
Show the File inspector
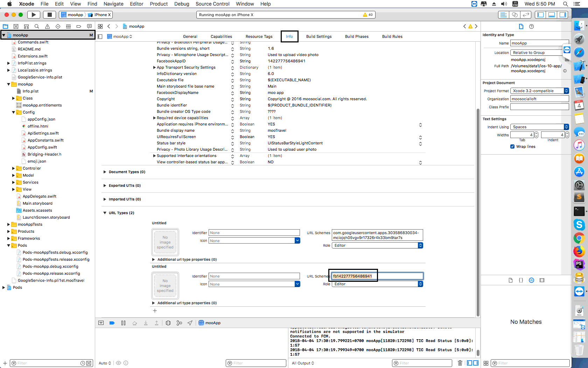(x=521, y=26)
